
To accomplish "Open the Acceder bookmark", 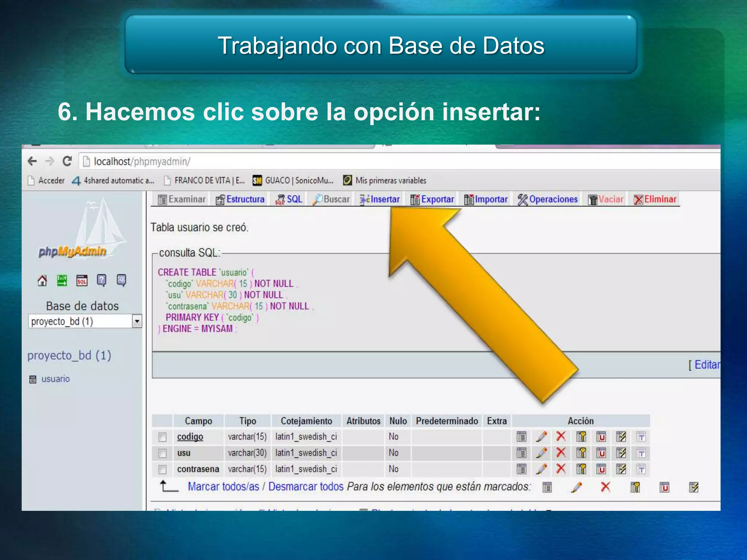I will click(x=47, y=180).
